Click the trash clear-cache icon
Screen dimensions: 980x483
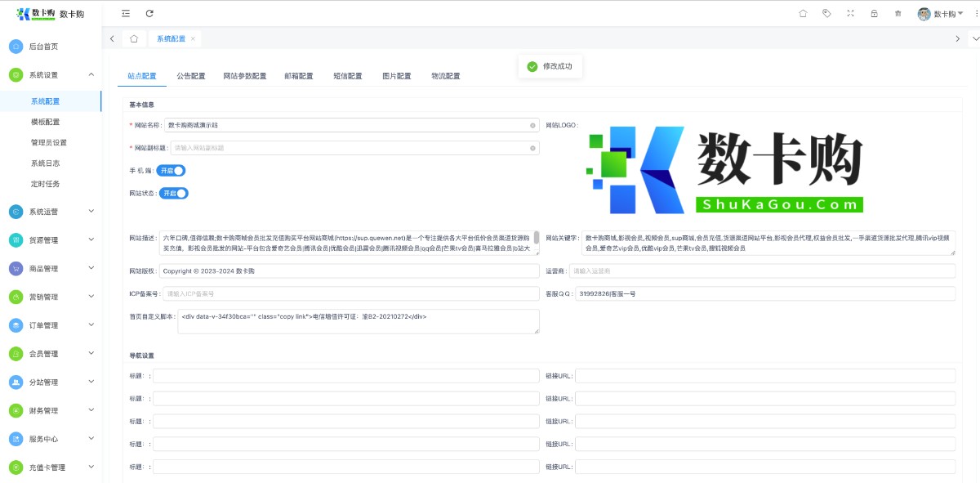coord(898,13)
